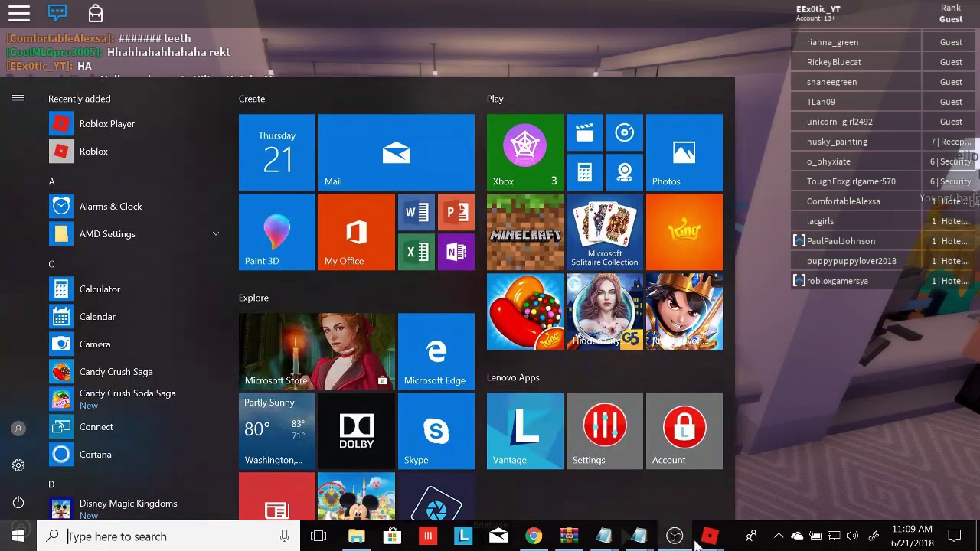Launch the OneNote tile
The width and height of the screenshot is (980, 551).
(x=456, y=252)
